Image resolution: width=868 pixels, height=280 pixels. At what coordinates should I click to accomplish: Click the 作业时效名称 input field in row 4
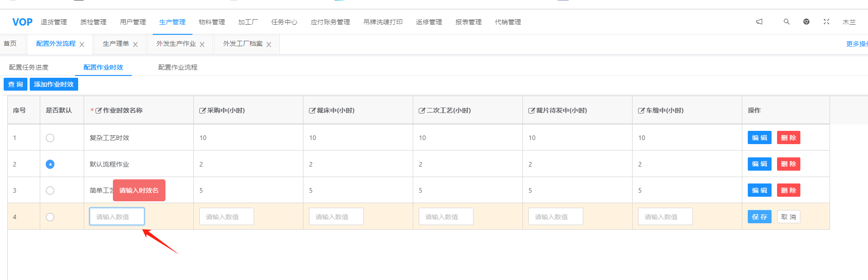117,217
